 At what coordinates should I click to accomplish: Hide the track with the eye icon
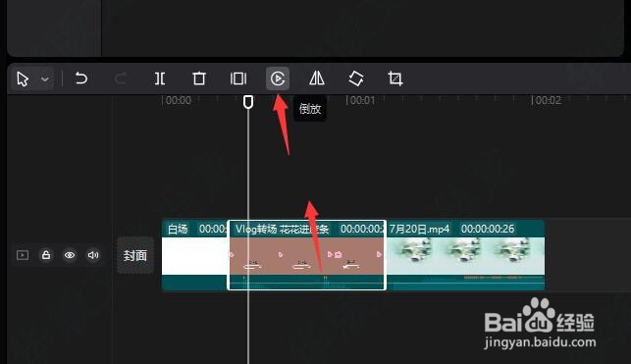70,255
